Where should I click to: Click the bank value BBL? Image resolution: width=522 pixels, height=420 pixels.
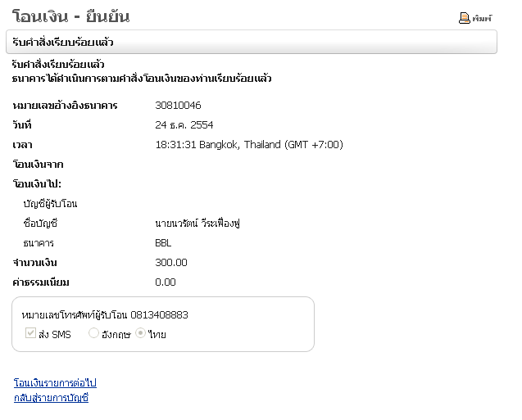(163, 243)
